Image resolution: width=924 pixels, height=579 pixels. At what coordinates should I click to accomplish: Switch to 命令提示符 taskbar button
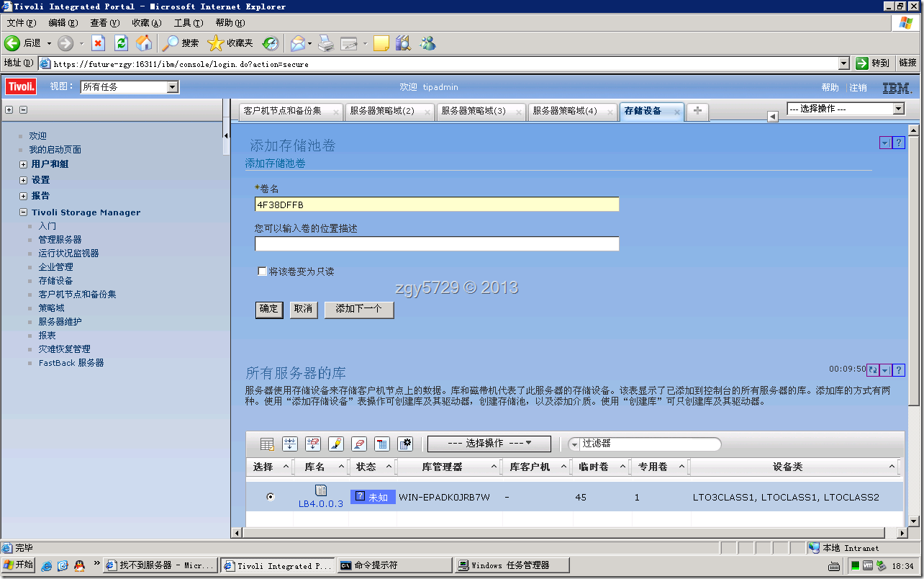coord(395,566)
